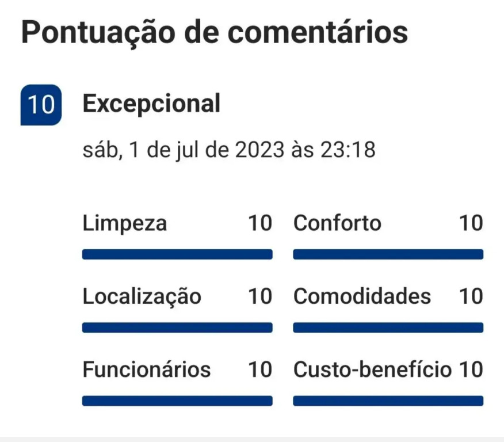The width and height of the screenshot is (504, 442).
Task: Click the Funcionários score bar
Action: point(177,401)
